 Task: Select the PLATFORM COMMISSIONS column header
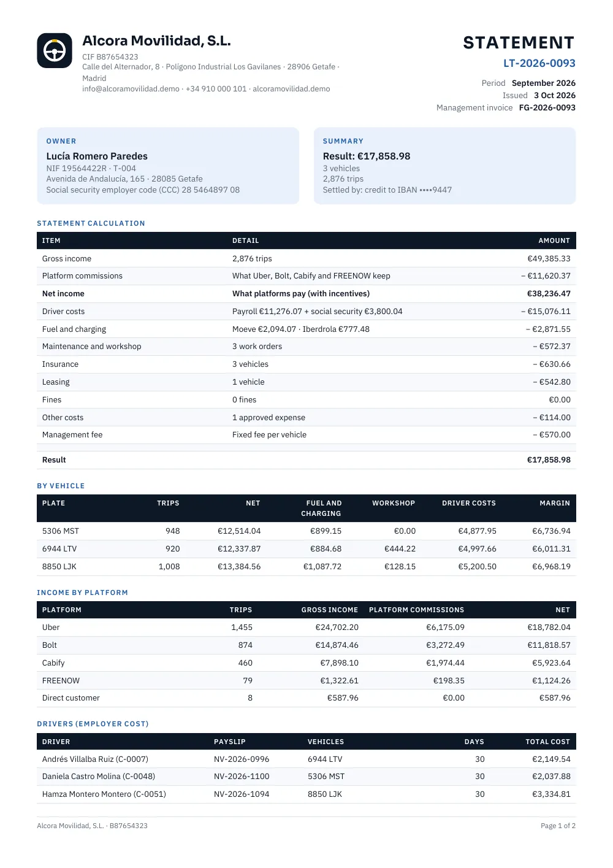pyautogui.click(x=417, y=610)
